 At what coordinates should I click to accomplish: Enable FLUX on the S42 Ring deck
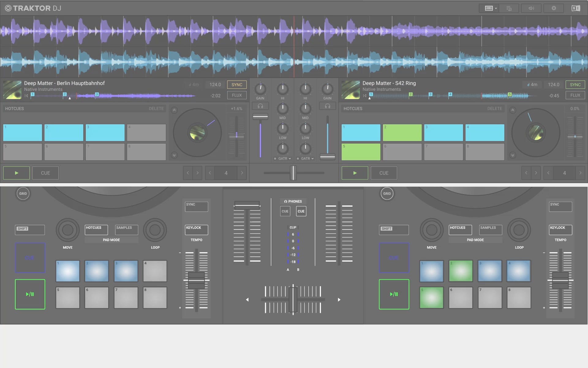(x=575, y=95)
